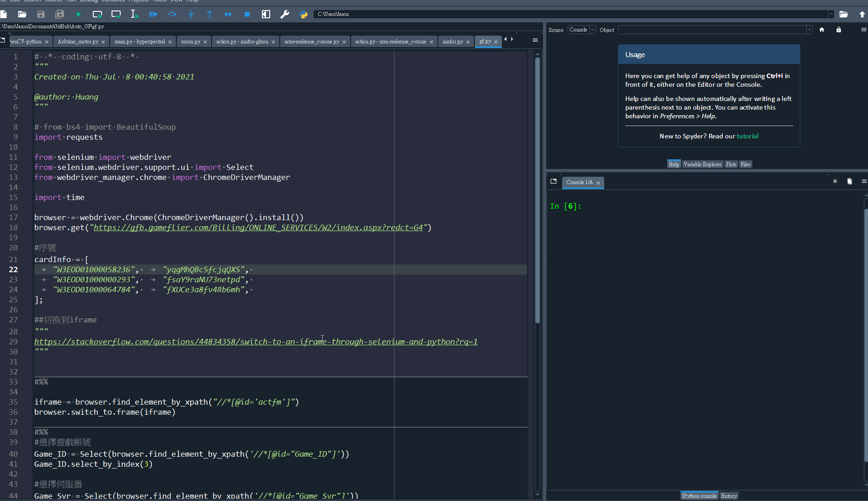Toggle the lock on the Help pane
Viewport: 868px width, 501px height.
point(838,29)
